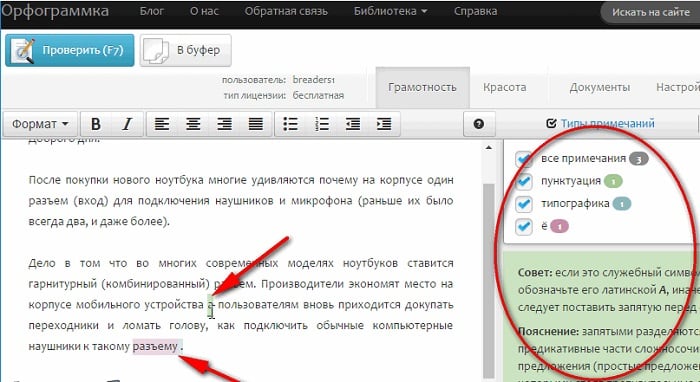Click the Орфограммка logo
The width and height of the screenshot is (700, 382).
(x=55, y=11)
